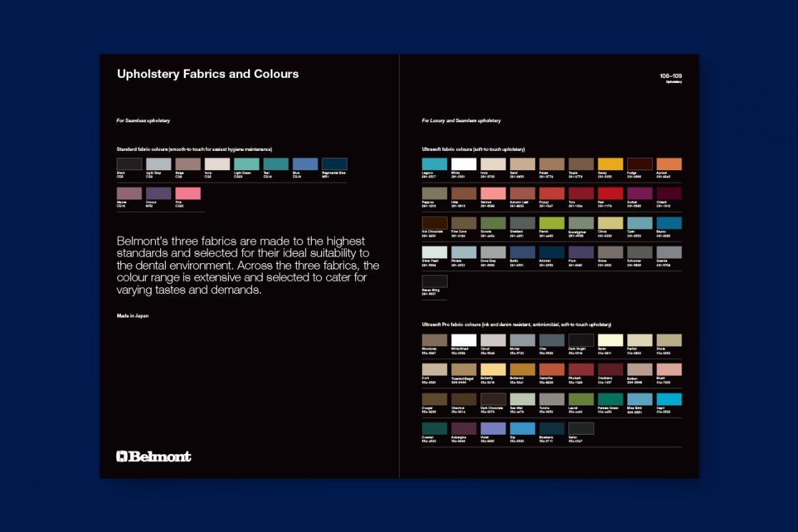Choose the Light Gray standard swatch
Viewport: 798px width, 532px height.
point(158,164)
